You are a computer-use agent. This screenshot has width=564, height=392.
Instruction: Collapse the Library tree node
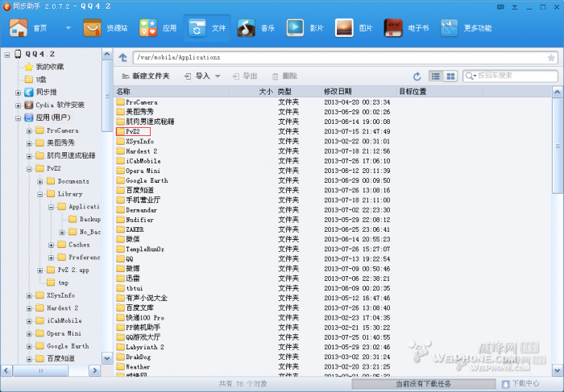point(40,194)
